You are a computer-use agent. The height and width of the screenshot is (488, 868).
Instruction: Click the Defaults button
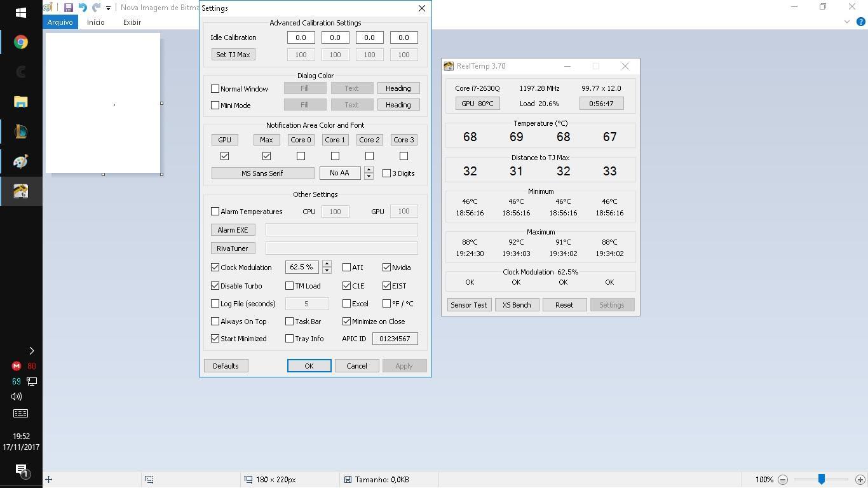click(x=226, y=366)
